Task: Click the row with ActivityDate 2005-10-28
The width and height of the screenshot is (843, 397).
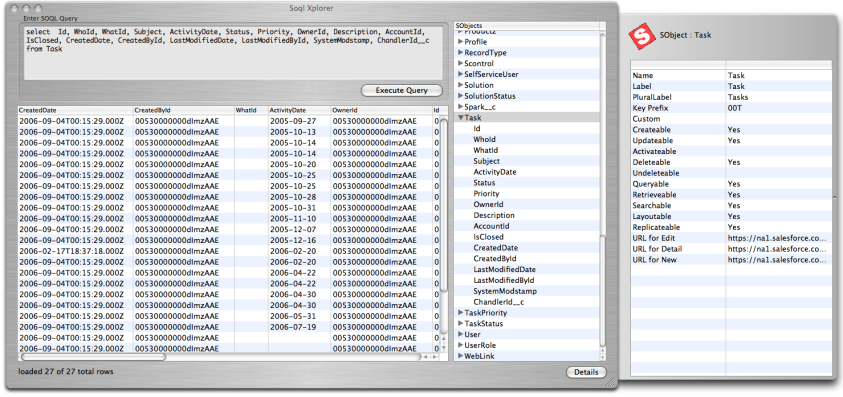Action: tap(229, 197)
